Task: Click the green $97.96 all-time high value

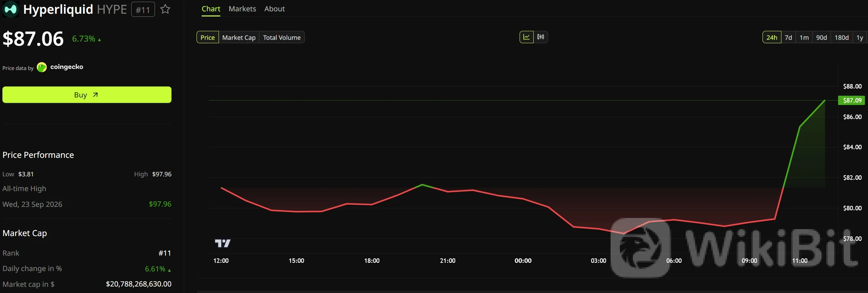Action: pos(160,204)
